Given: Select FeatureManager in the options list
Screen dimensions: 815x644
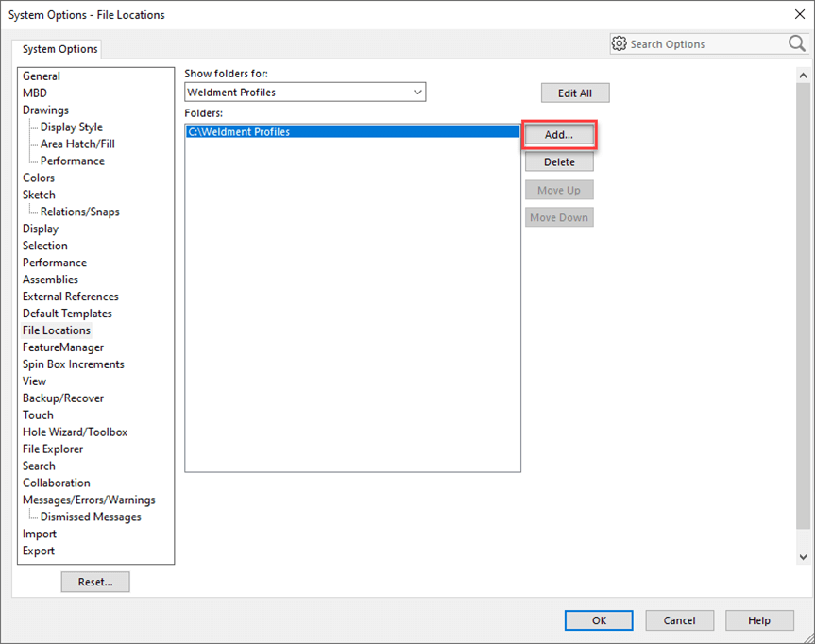Looking at the screenshot, I should [x=63, y=347].
